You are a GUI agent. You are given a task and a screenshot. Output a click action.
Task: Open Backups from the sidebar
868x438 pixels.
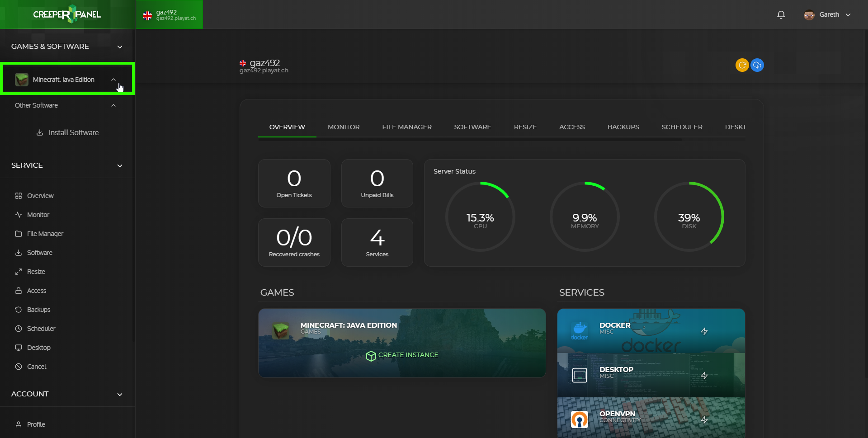tap(38, 310)
